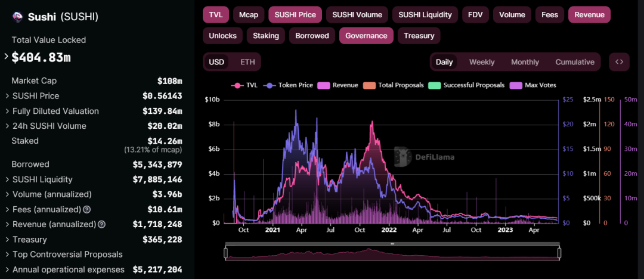Click the $7,885,146 liquidity value
644x279 pixels.
click(x=157, y=179)
